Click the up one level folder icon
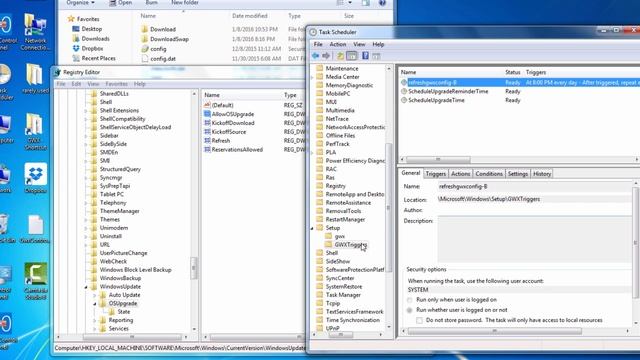This screenshot has width=640, height=360. tap(340, 56)
